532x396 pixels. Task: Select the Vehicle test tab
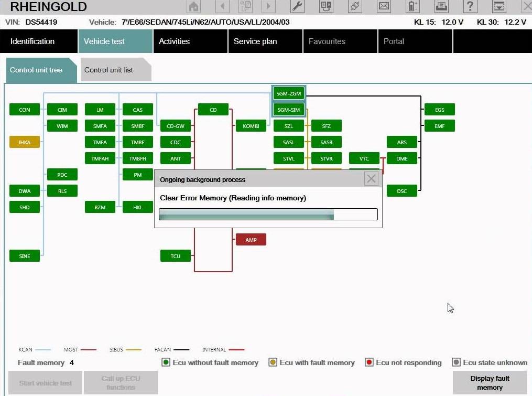coord(115,41)
